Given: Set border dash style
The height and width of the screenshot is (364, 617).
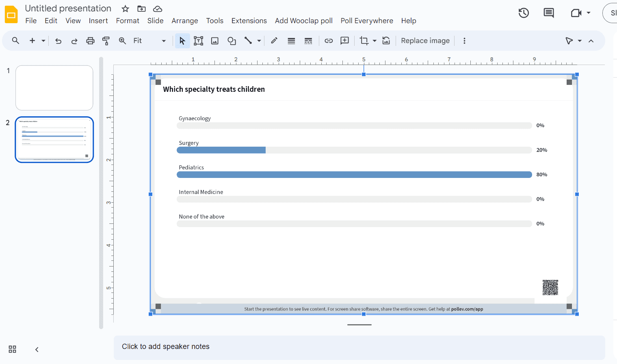Looking at the screenshot, I should coord(308,41).
